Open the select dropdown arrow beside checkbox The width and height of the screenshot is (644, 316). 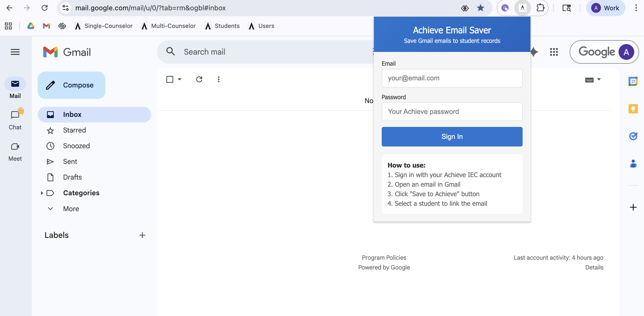180,79
